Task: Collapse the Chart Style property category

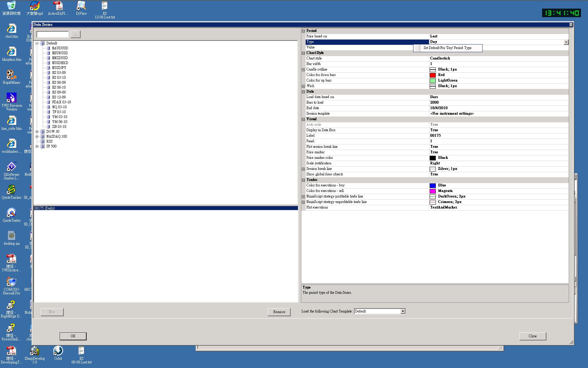Action: point(303,53)
